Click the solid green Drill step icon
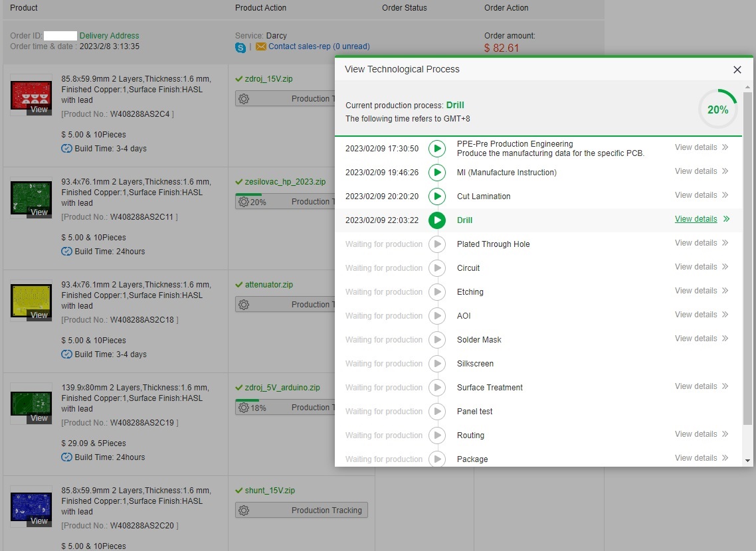 point(437,220)
